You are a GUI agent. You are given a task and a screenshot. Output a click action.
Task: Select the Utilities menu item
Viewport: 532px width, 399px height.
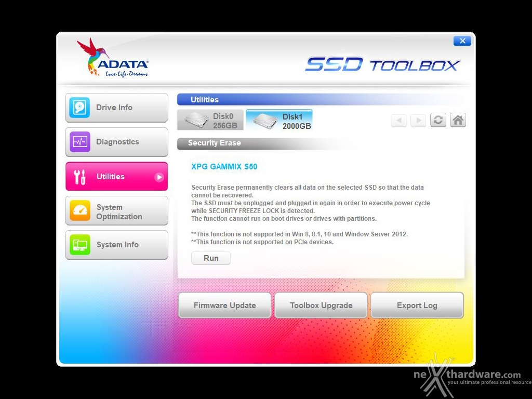click(116, 177)
